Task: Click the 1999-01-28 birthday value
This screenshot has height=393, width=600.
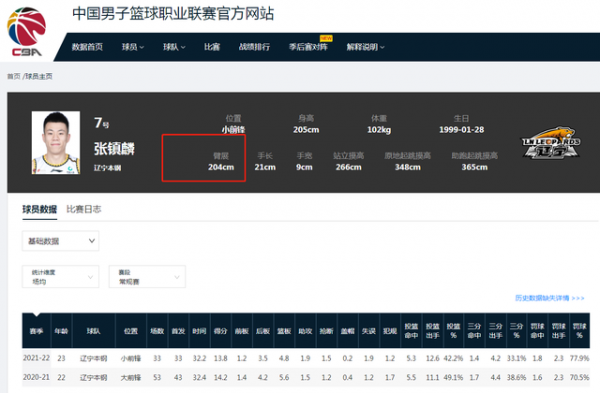Action: click(461, 130)
